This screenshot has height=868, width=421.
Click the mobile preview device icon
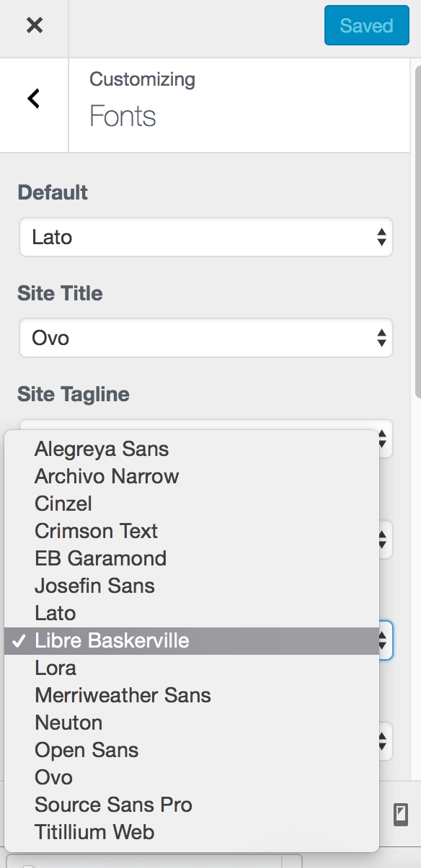point(400,814)
